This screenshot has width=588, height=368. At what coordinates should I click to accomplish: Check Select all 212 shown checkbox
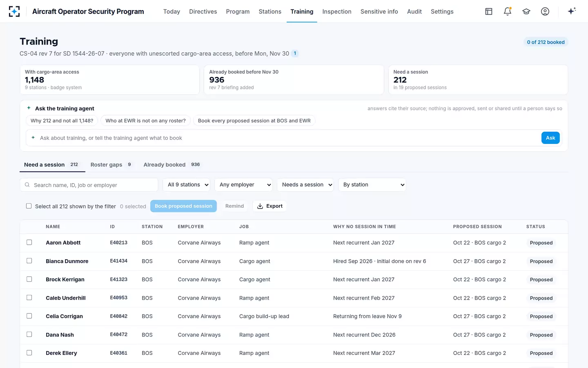(x=29, y=206)
